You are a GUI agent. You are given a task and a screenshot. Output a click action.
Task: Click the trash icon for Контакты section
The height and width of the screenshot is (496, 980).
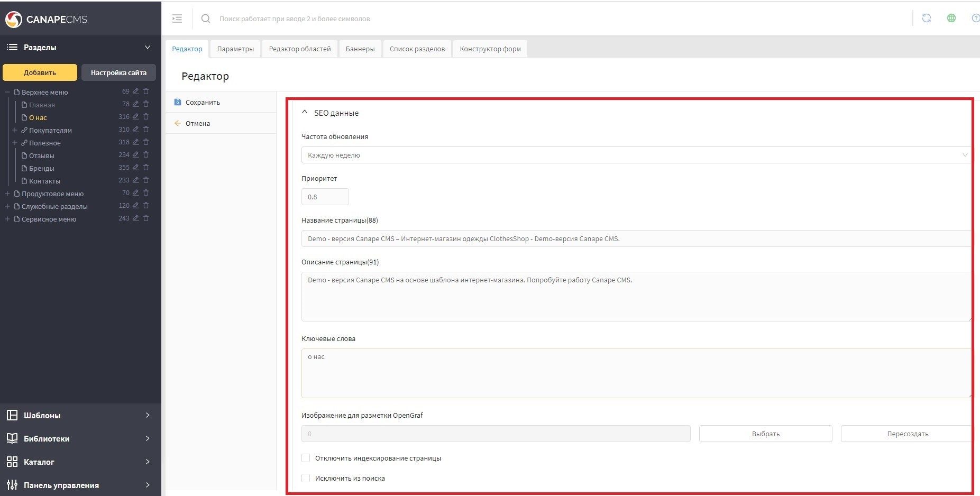coord(146,180)
